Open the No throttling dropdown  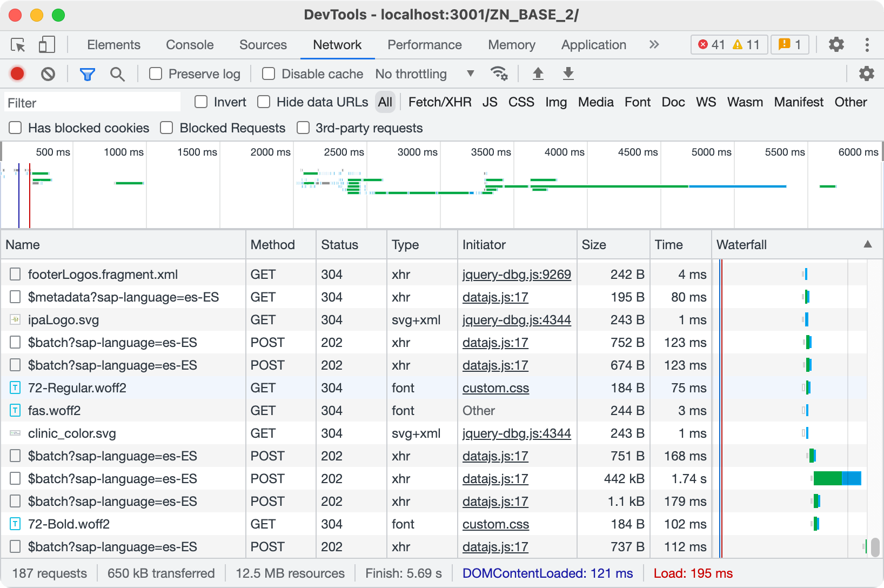tap(425, 73)
